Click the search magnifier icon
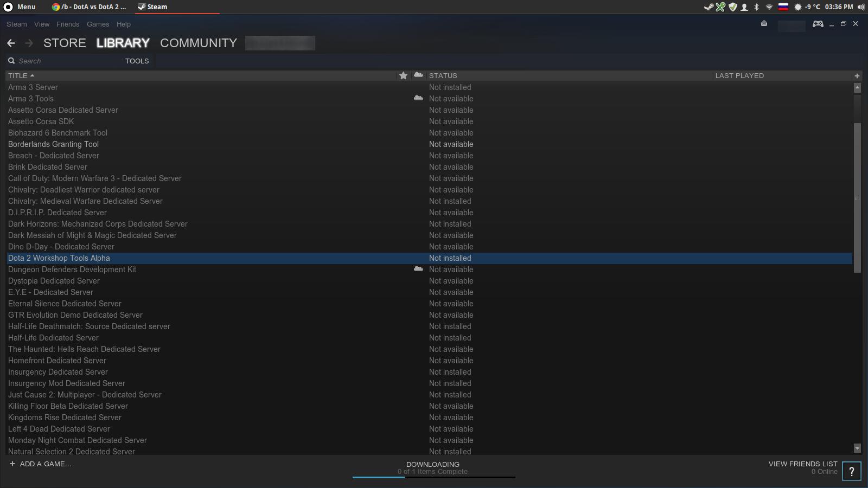This screenshot has height=488, width=868. [x=11, y=61]
